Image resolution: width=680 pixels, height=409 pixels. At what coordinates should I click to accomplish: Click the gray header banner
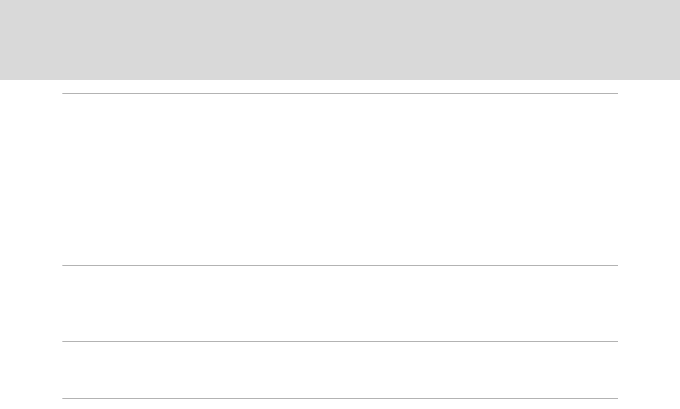point(340,39)
